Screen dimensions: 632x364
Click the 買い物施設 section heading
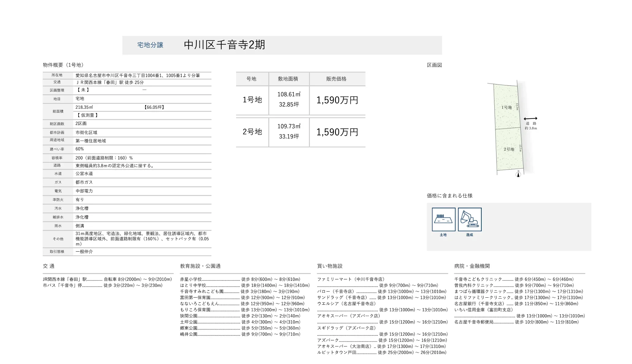(330, 266)
